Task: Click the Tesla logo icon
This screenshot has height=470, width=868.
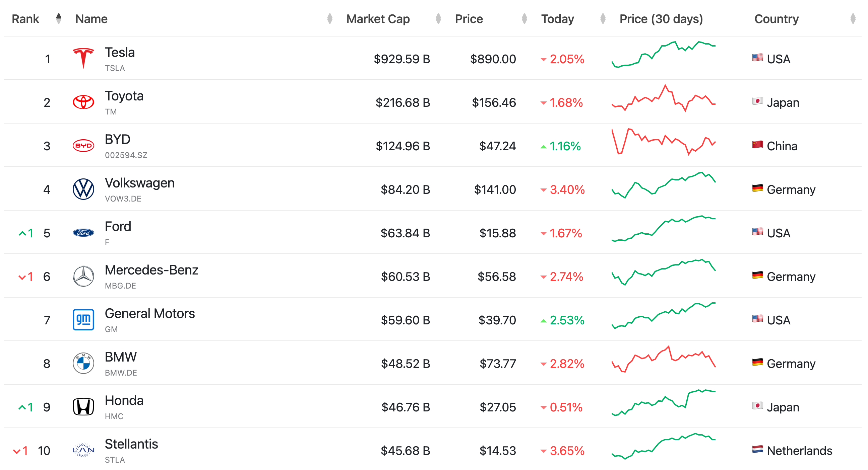Action: coord(83,58)
